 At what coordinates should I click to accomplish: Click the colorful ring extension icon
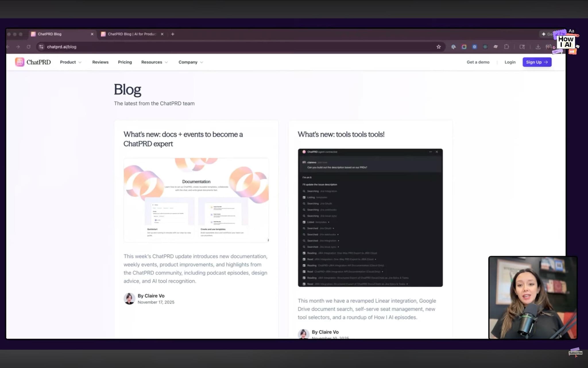[464, 47]
